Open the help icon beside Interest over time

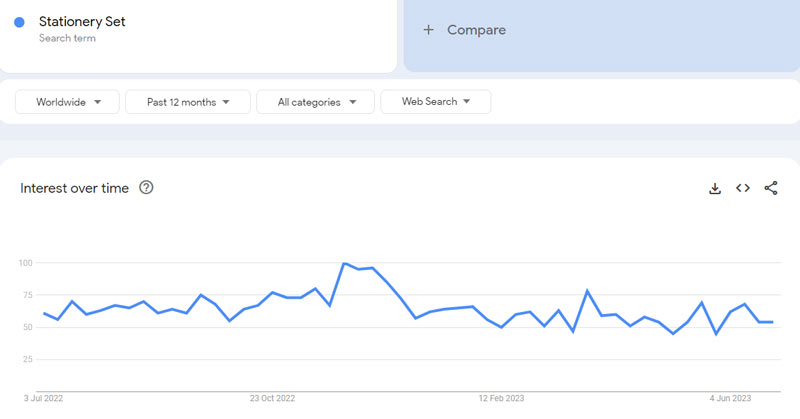click(146, 187)
